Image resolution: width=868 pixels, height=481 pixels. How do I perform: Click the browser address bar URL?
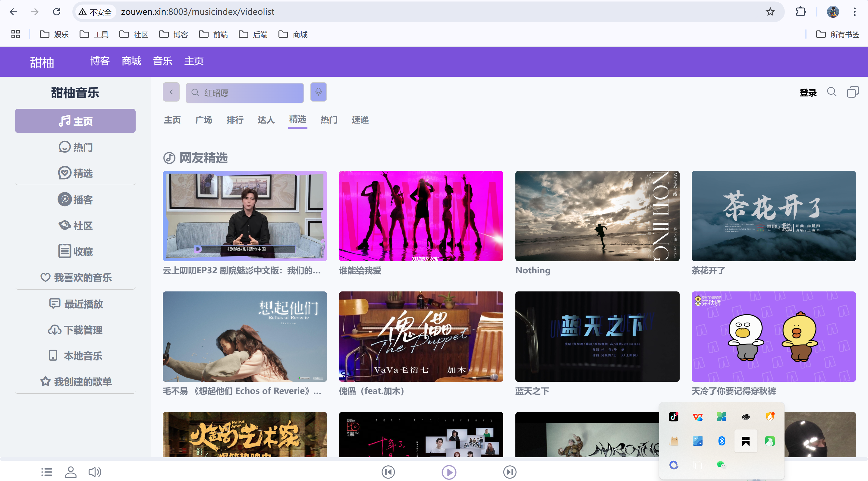pos(198,12)
